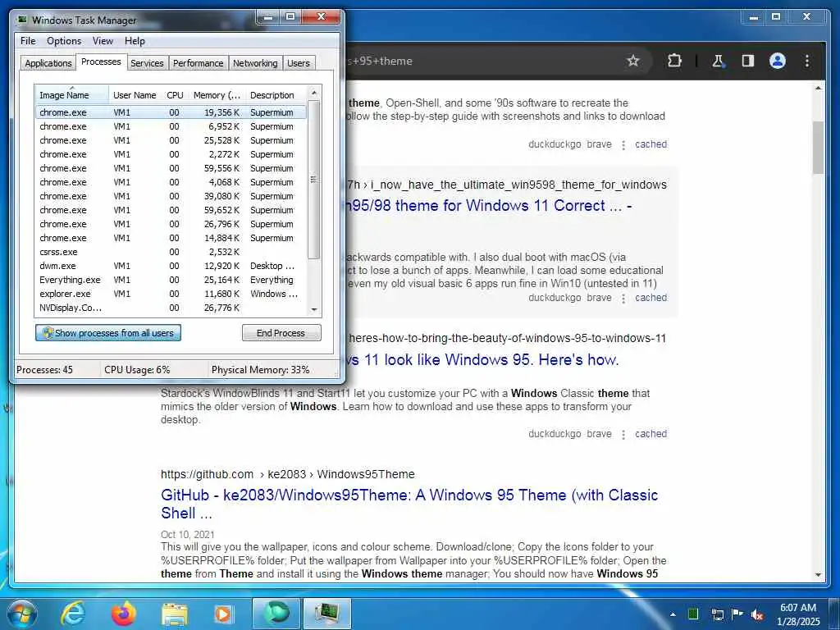
Task: Click the browser address bar URL text
Action: (380, 61)
